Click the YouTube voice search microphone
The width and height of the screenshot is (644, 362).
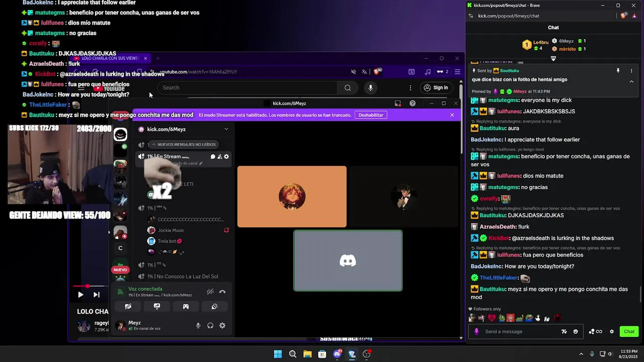click(x=371, y=87)
